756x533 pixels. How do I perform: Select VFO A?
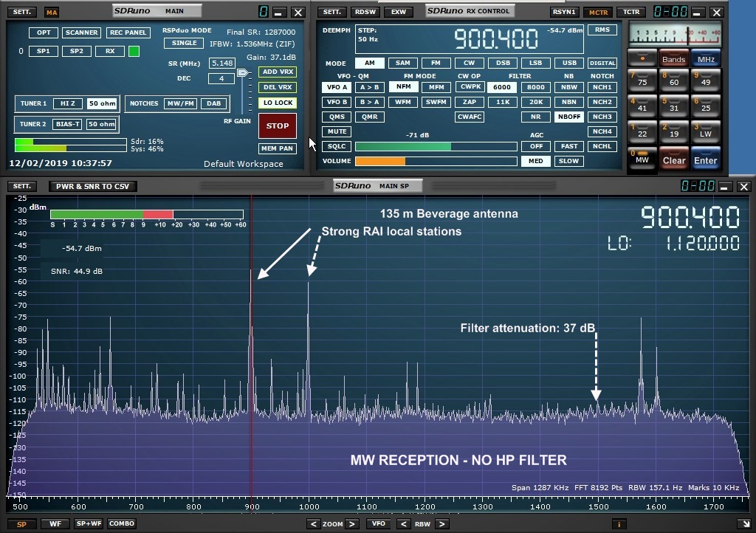click(337, 87)
